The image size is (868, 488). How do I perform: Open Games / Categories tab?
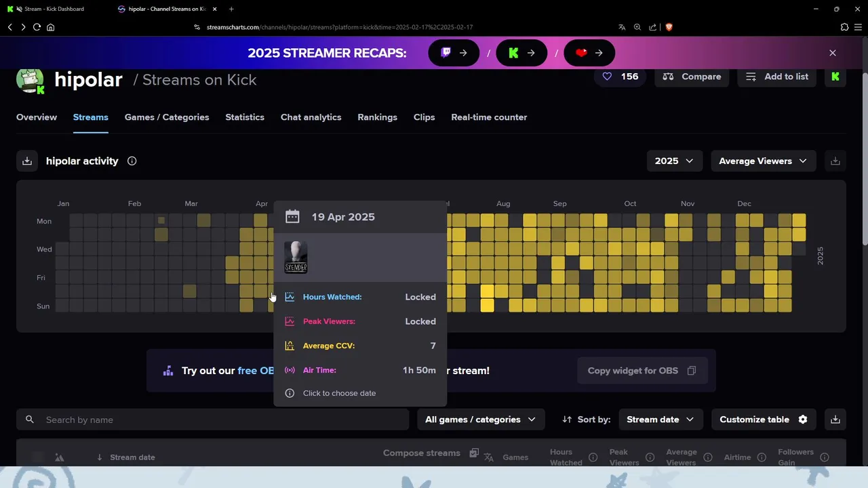[167, 117]
